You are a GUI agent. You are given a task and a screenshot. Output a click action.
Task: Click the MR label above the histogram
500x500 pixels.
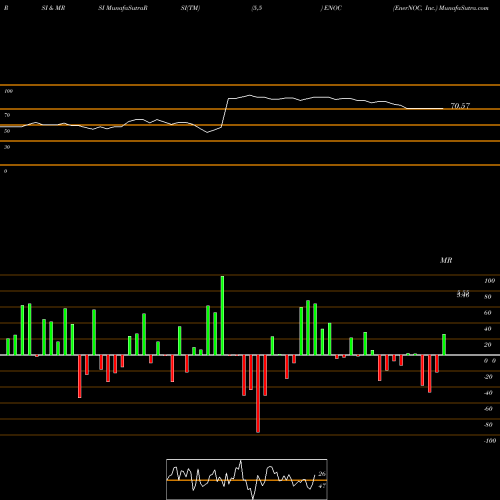[x=446, y=260]
